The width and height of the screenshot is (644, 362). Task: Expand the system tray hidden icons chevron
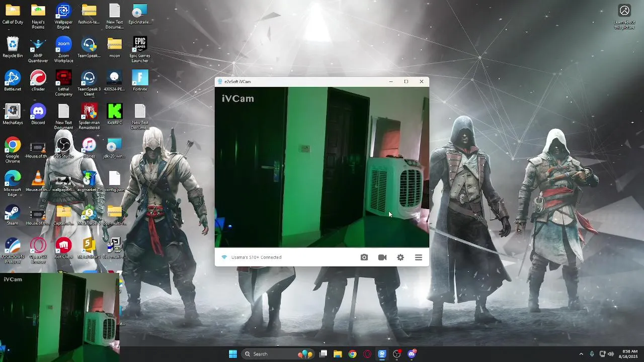pyautogui.click(x=581, y=354)
